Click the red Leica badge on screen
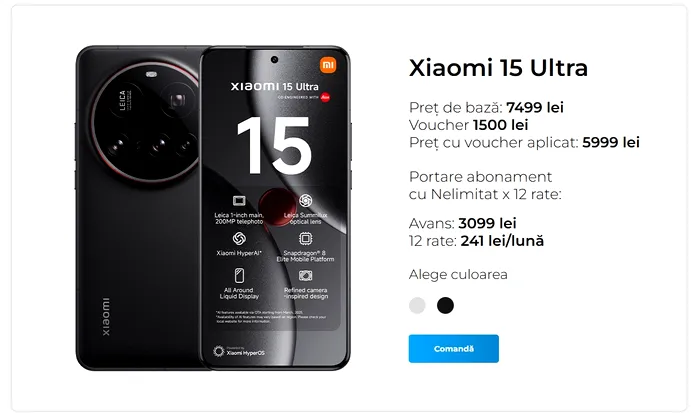Viewport: 700px width, 414px height. (325, 97)
